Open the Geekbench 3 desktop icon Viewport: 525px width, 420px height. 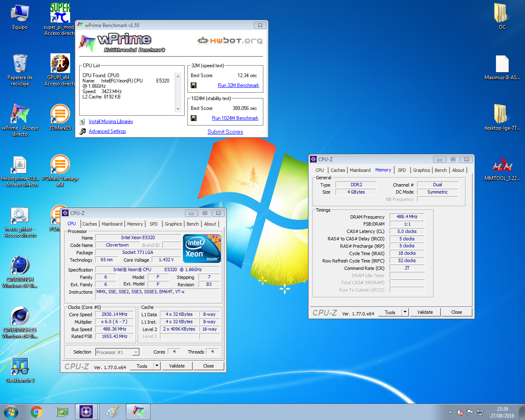20,370
